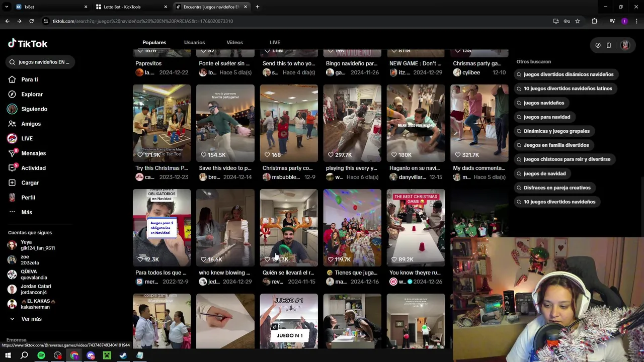This screenshot has width=644, height=362.
Task: Bookmark this page with star icon
Action: coord(578,21)
